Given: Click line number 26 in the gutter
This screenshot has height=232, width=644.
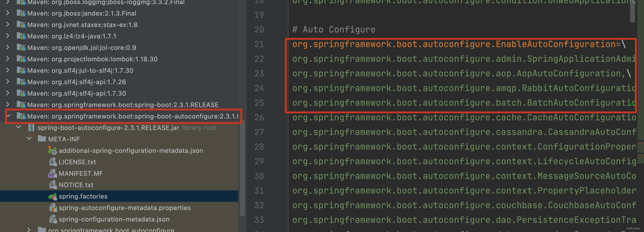Looking at the screenshot, I should [259, 118].
